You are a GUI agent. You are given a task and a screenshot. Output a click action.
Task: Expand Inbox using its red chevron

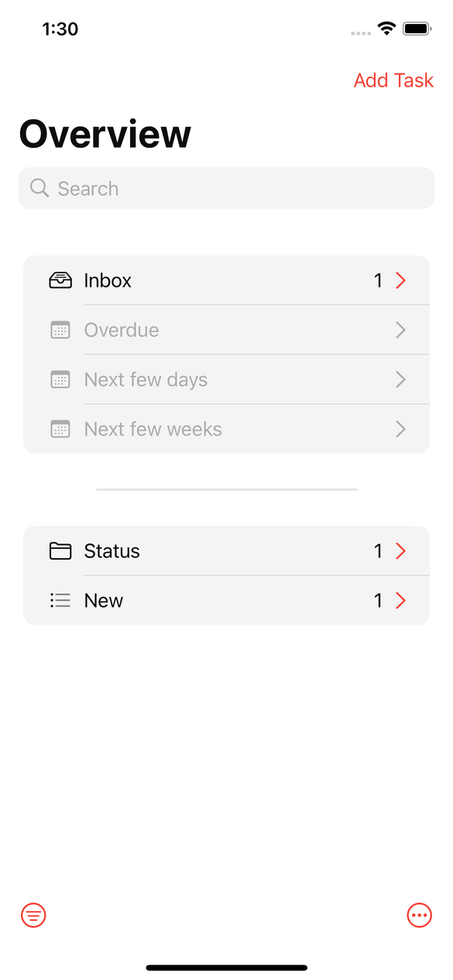pos(400,280)
